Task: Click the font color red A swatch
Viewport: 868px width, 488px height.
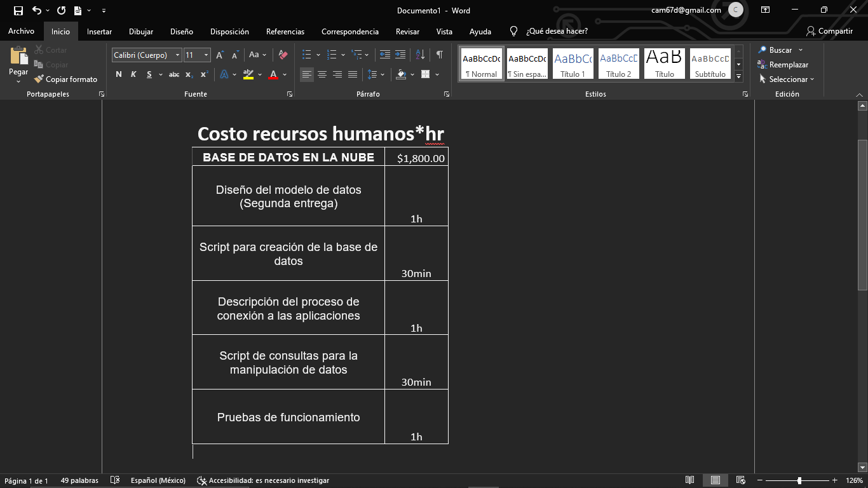Action: coord(273,74)
